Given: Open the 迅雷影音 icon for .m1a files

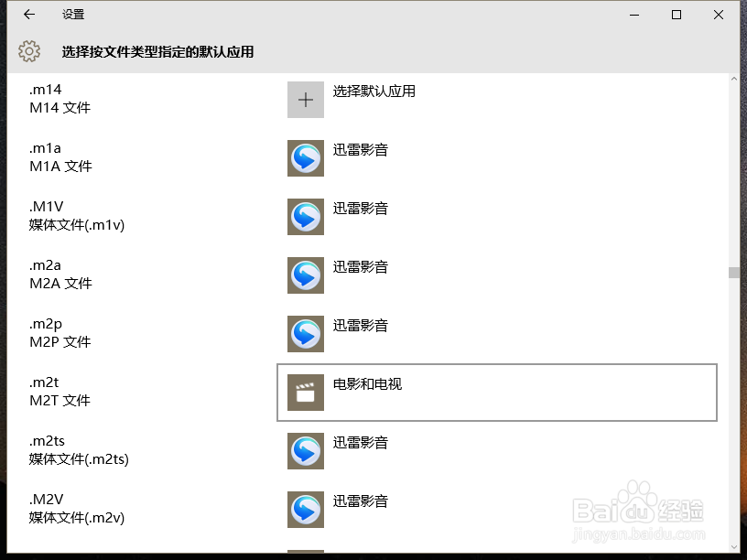Looking at the screenshot, I should pos(305,158).
